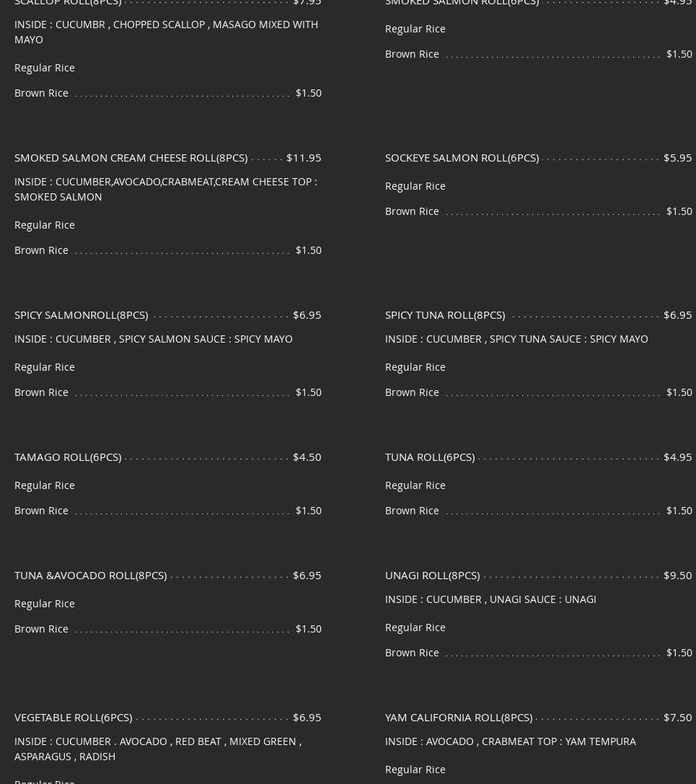This screenshot has height=784, width=696.
Task: Open the Spicy Salmonroll(8pcs) entry
Action: [82, 315]
